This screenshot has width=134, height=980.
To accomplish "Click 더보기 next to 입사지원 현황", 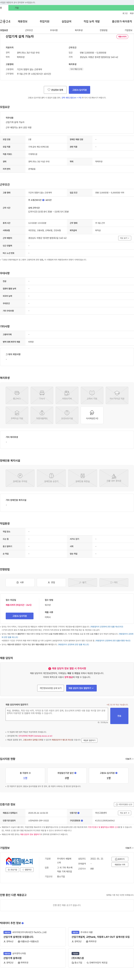I will 129,759.
